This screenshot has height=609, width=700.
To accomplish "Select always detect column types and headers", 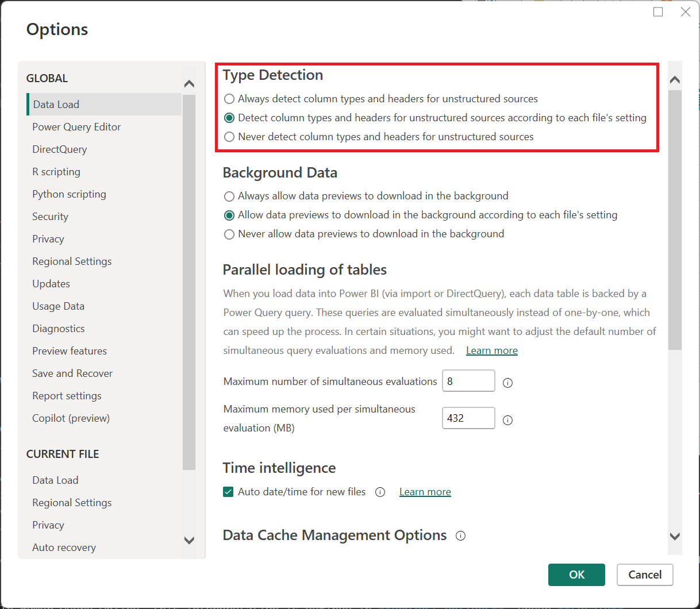I will click(229, 99).
